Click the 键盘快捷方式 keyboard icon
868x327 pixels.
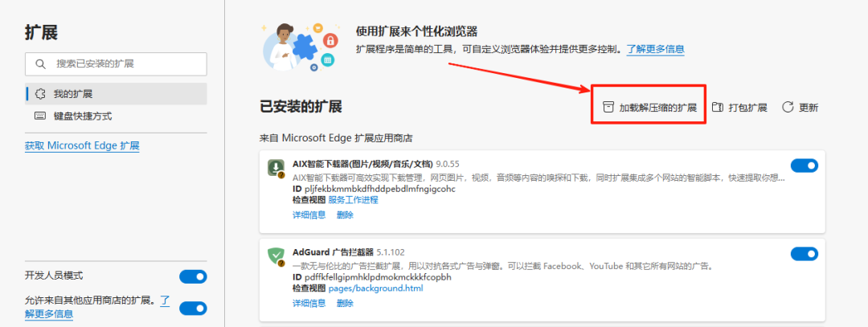[40, 116]
